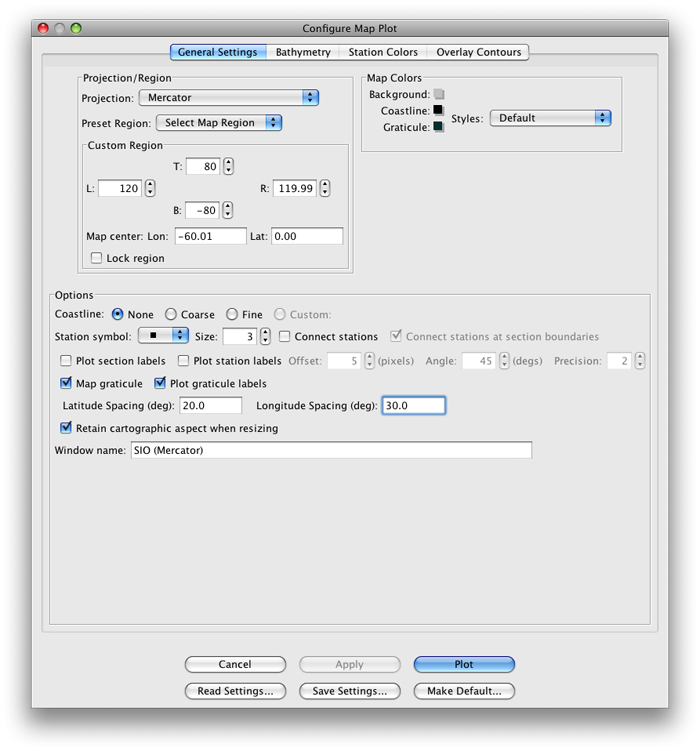Open the Overlay Contours tab
The height and width of the screenshot is (751, 700).
477,52
